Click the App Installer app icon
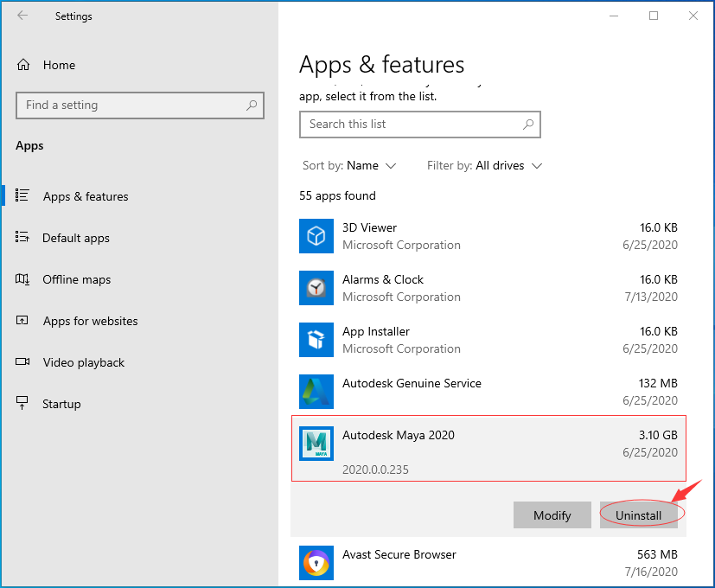 click(x=316, y=340)
